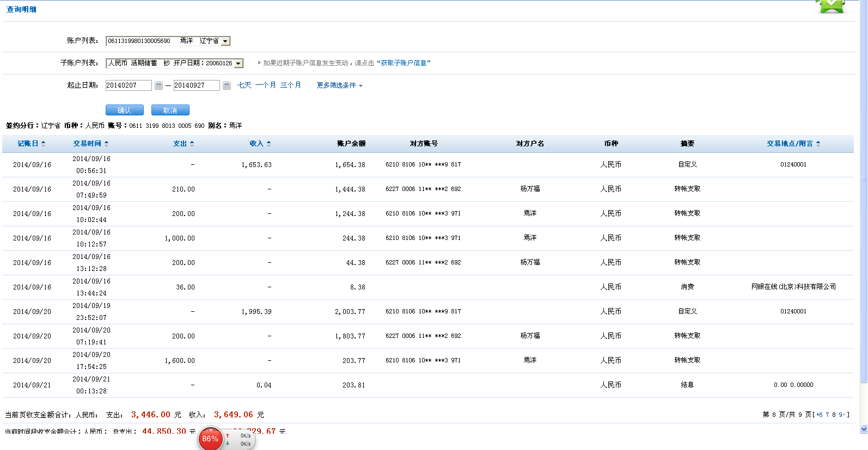Click the start date field showing 20140207

129,85
